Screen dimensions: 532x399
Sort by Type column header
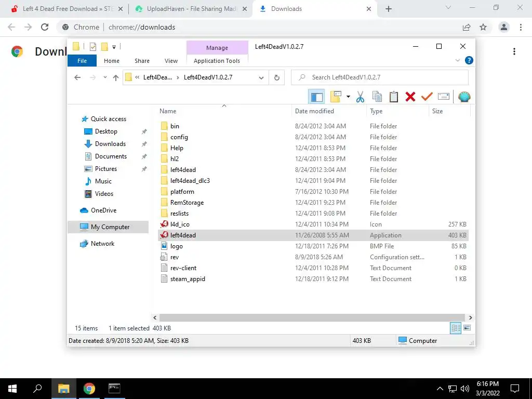click(x=376, y=111)
